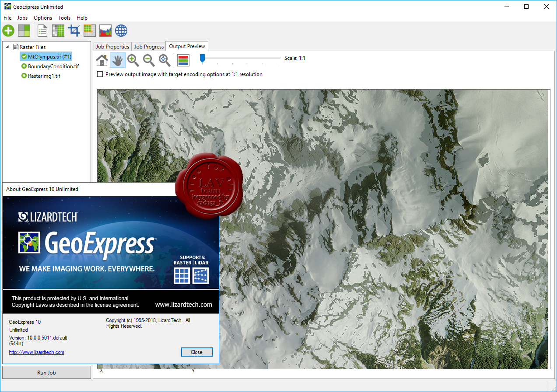This screenshot has height=392, width=557.
Task: Enable preview output image with target encoding checkbox
Action: [100, 74]
